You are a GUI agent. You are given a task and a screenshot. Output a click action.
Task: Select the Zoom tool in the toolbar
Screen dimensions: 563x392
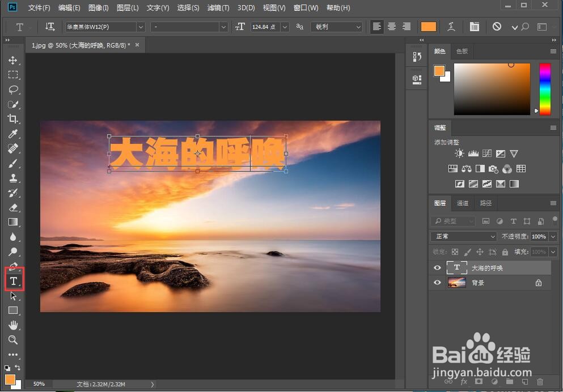pyautogui.click(x=13, y=340)
